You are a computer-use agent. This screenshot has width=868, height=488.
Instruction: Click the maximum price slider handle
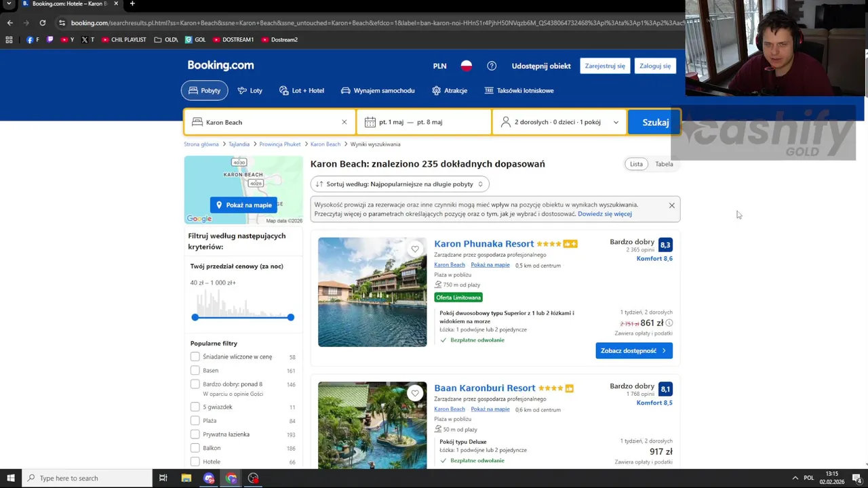coord(290,317)
